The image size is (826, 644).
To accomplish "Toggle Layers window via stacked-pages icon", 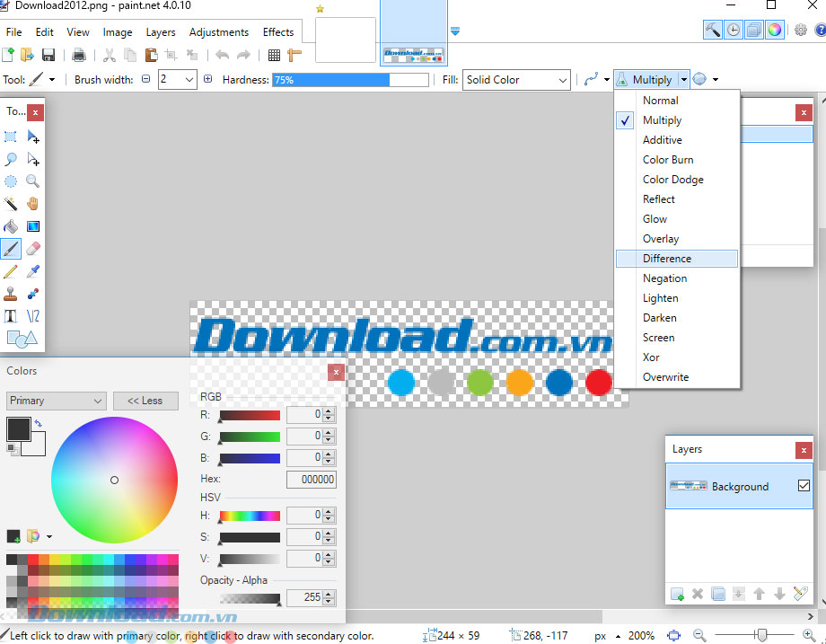I will [754, 30].
